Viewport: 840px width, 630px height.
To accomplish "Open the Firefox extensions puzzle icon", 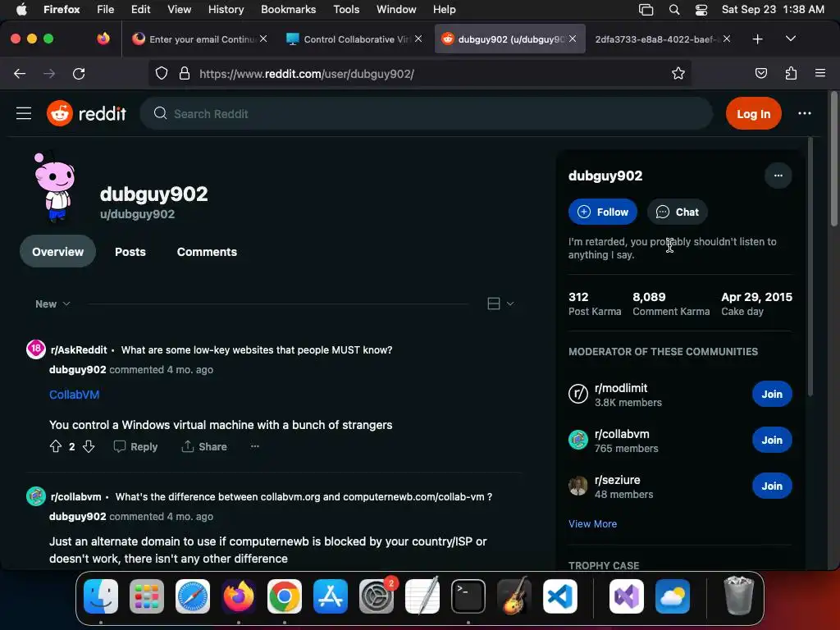I will coord(791,73).
